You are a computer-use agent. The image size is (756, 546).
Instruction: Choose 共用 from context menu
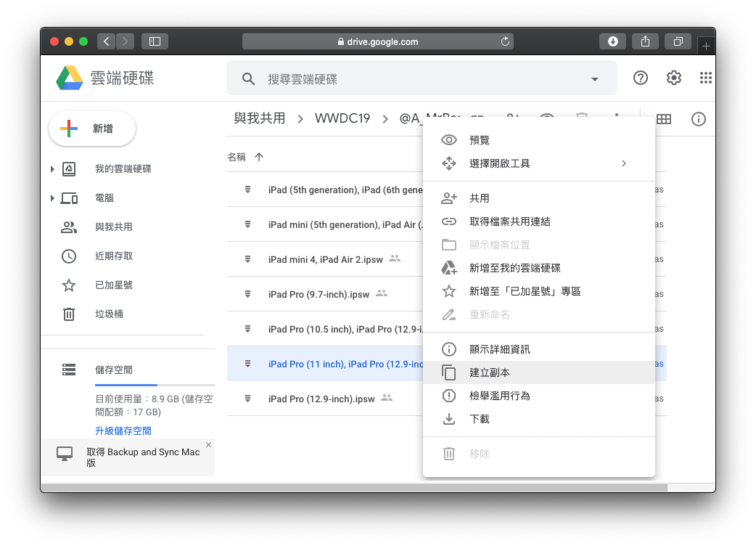point(538,198)
